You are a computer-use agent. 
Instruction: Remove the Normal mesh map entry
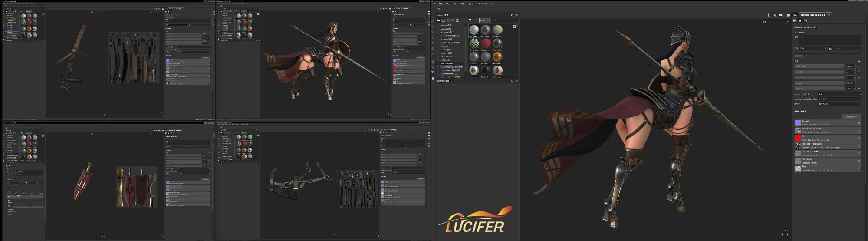click(x=859, y=123)
